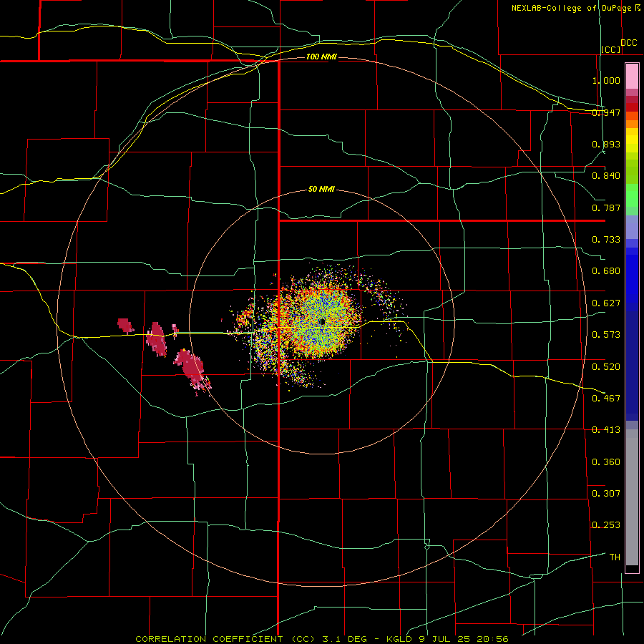
Task: Click the KGLD station ID in the caption
Action: [x=399, y=639]
